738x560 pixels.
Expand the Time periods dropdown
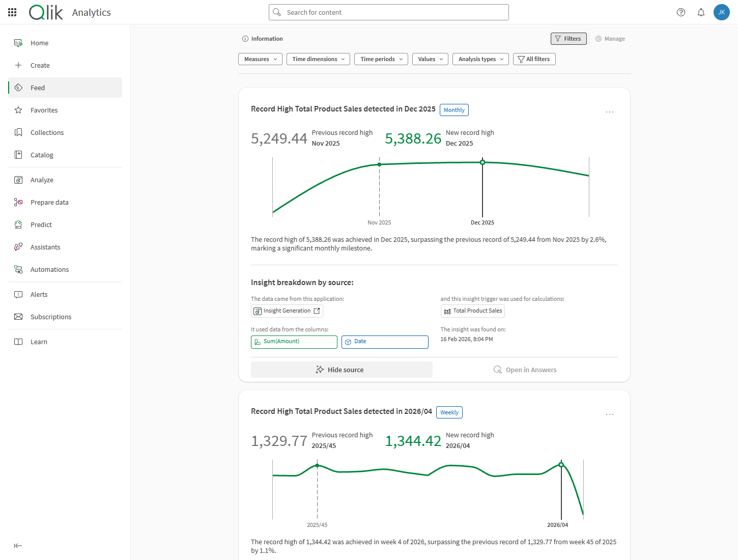coord(381,59)
